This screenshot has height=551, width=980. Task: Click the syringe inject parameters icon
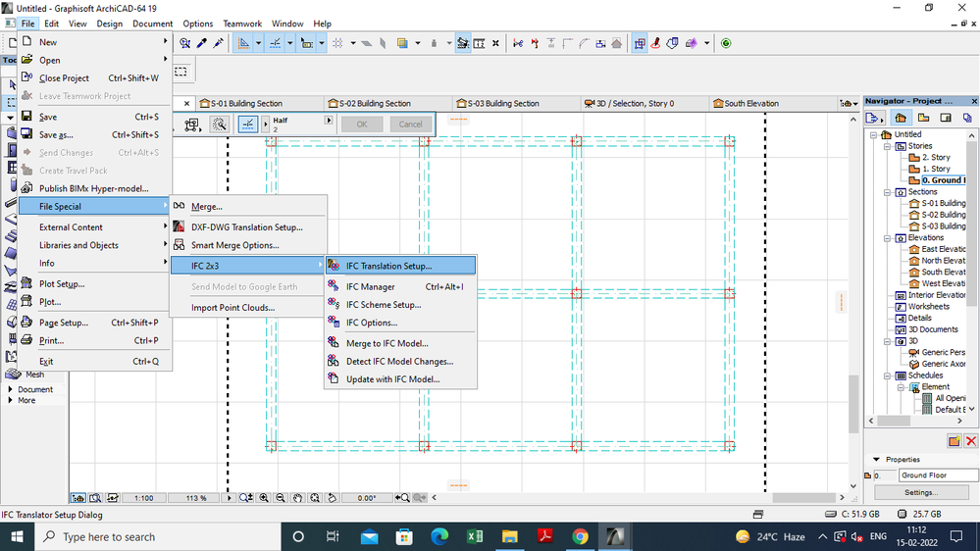coord(218,43)
